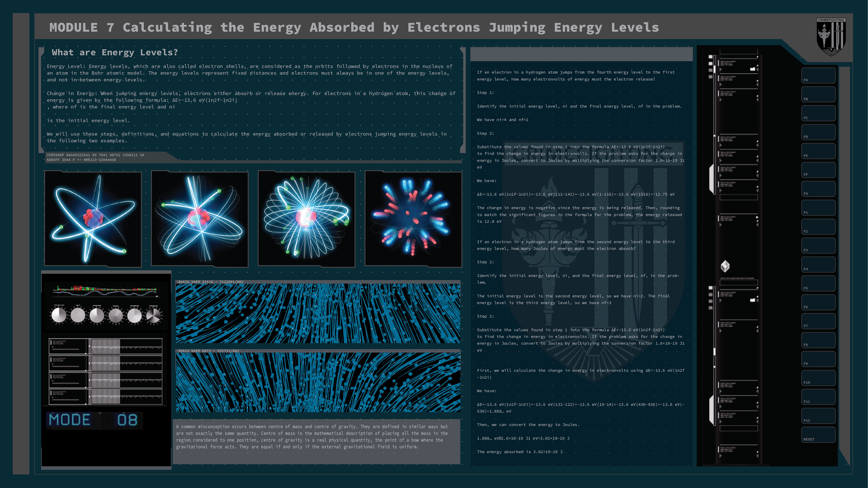Click the dense-orbit atom image thumbnail

coord(306,219)
